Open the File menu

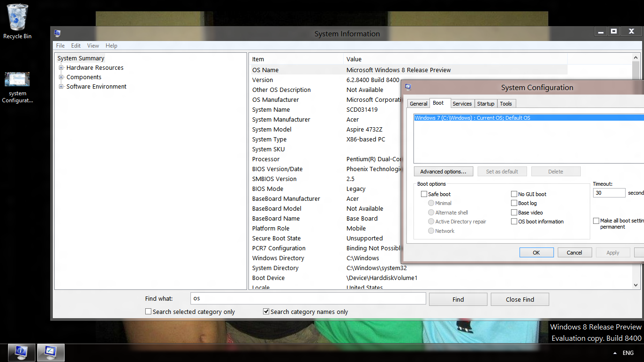tap(60, 46)
